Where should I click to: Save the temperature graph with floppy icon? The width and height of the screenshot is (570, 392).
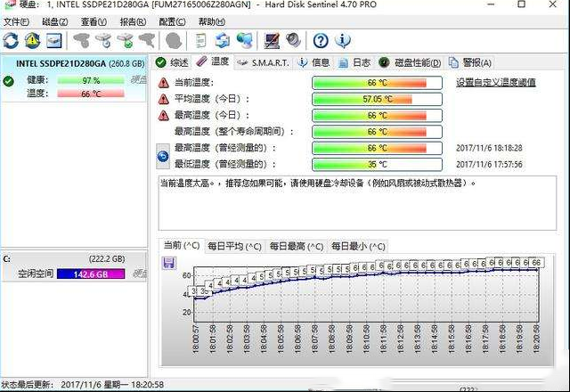pyautogui.click(x=168, y=263)
